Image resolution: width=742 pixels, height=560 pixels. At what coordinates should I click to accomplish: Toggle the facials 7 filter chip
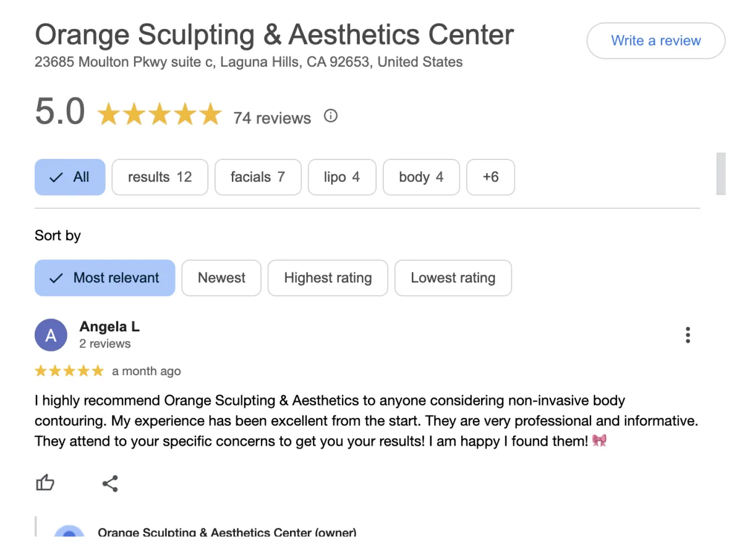click(258, 177)
